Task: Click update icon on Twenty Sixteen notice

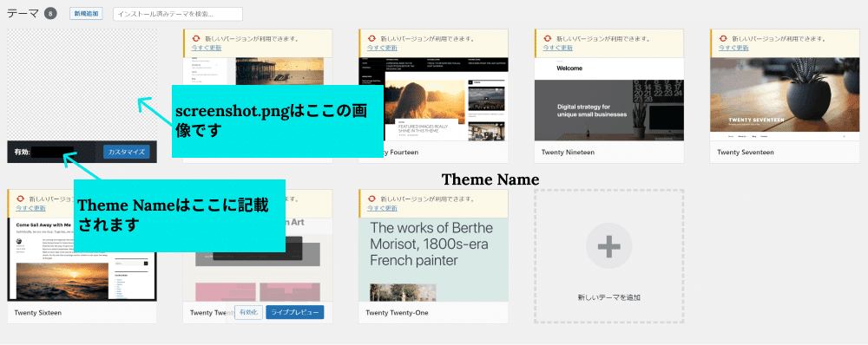Action: point(21,199)
